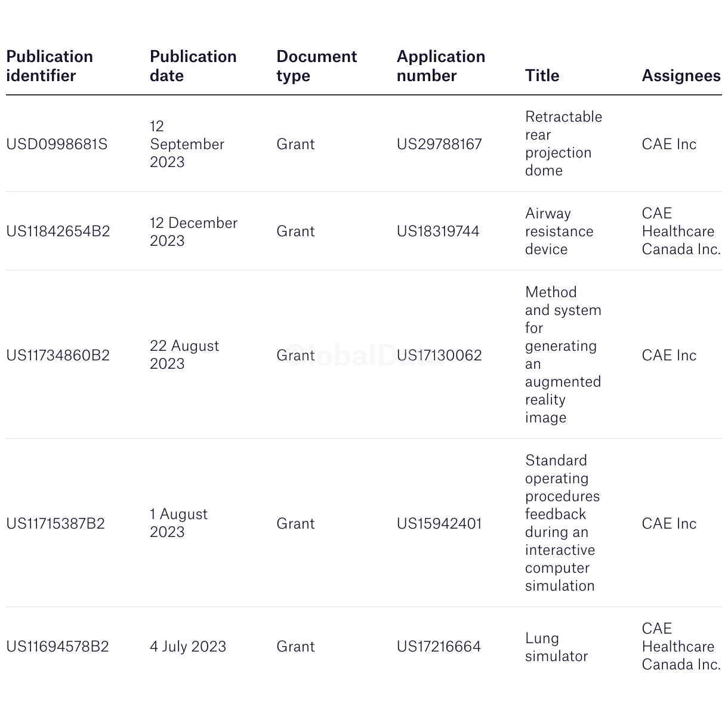Image resolution: width=728 pixels, height=710 pixels.
Task: Click application number US29788167
Action: pyautogui.click(x=439, y=144)
